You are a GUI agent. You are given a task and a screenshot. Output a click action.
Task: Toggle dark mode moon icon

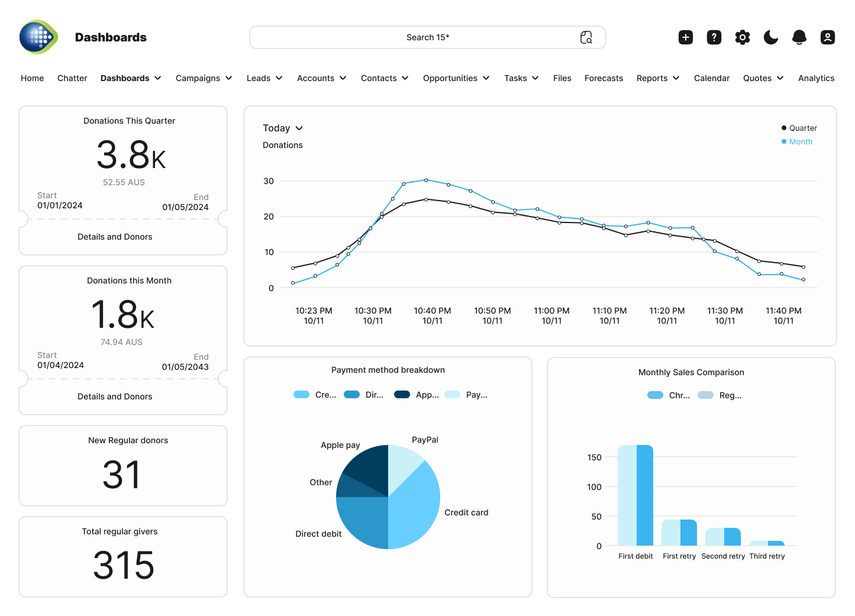pyautogui.click(x=771, y=37)
